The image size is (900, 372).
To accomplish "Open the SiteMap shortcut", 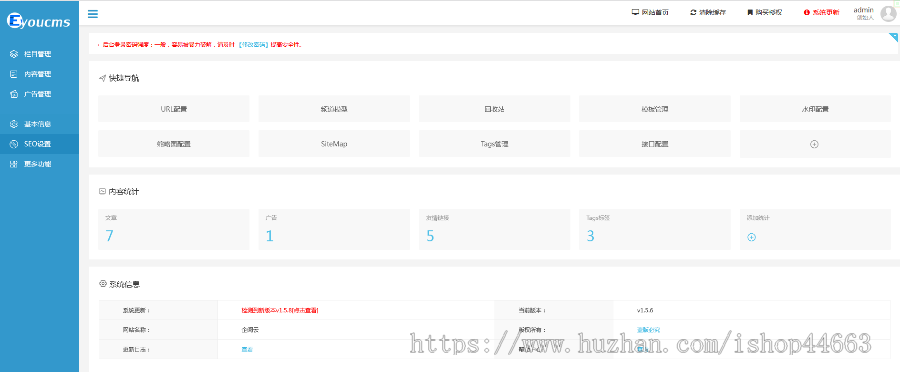I will tap(334, 144).
